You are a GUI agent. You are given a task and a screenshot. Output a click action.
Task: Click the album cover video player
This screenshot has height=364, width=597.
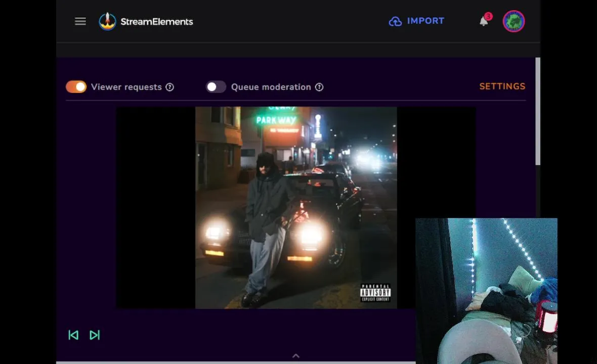point(296,208)
